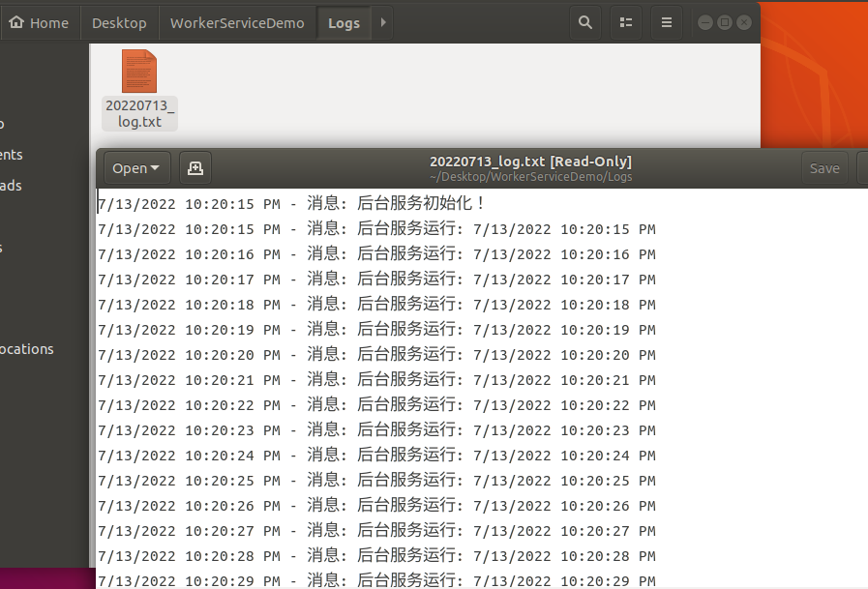Create a new document tab in editor
Viewport: 868px width, 589px height.
[195, 168]
